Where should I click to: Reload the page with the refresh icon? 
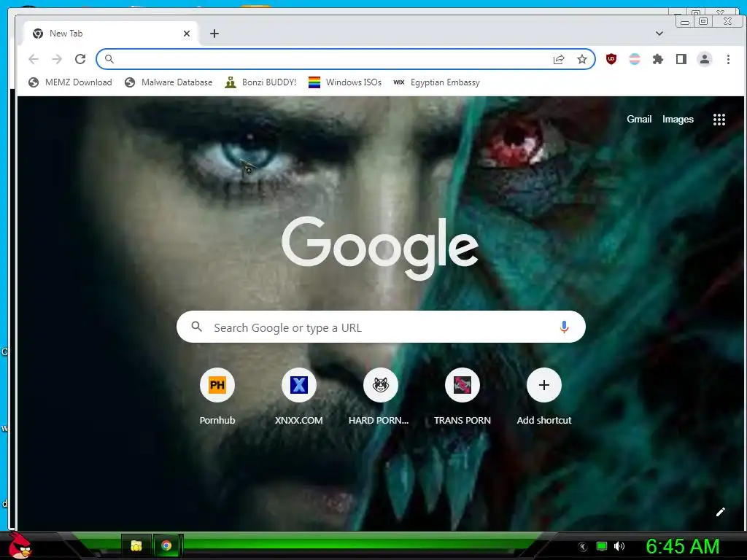coord(80,59)
